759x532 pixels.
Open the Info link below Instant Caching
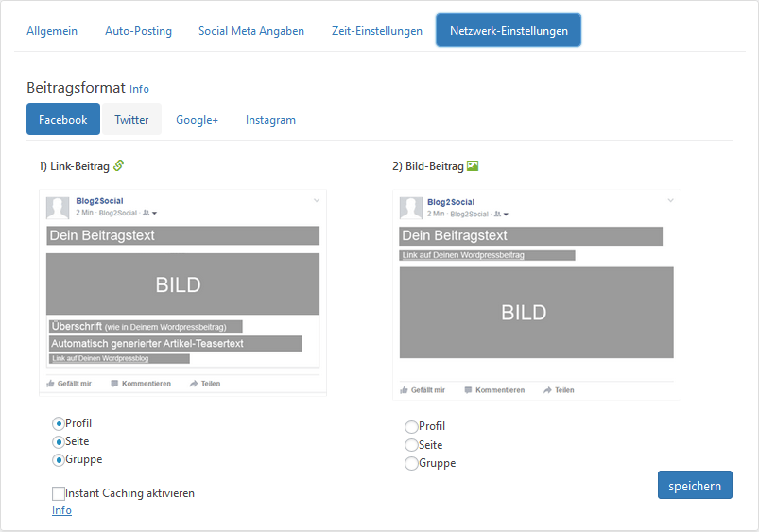[62, 510]
